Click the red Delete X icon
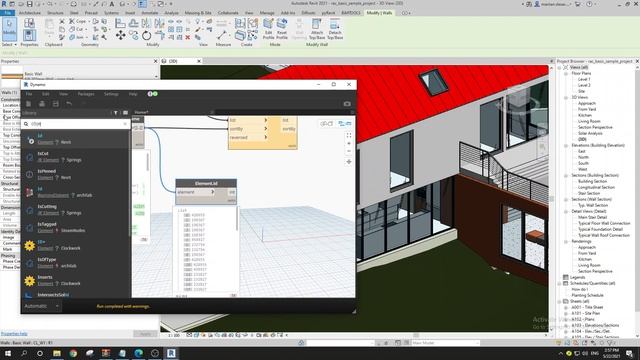The height and width of the screenshot is (360, 640). tap(188, 38)
